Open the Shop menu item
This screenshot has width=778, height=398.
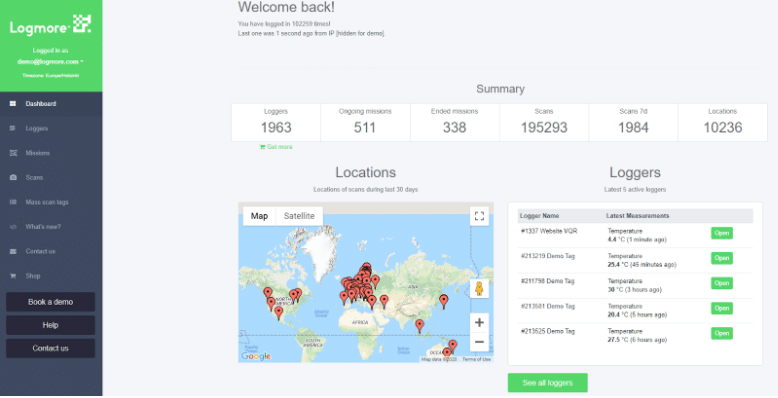(51, 276)
